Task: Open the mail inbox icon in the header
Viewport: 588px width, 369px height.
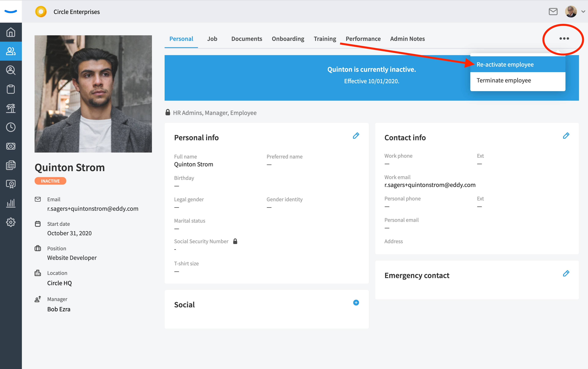Action: 553,11
